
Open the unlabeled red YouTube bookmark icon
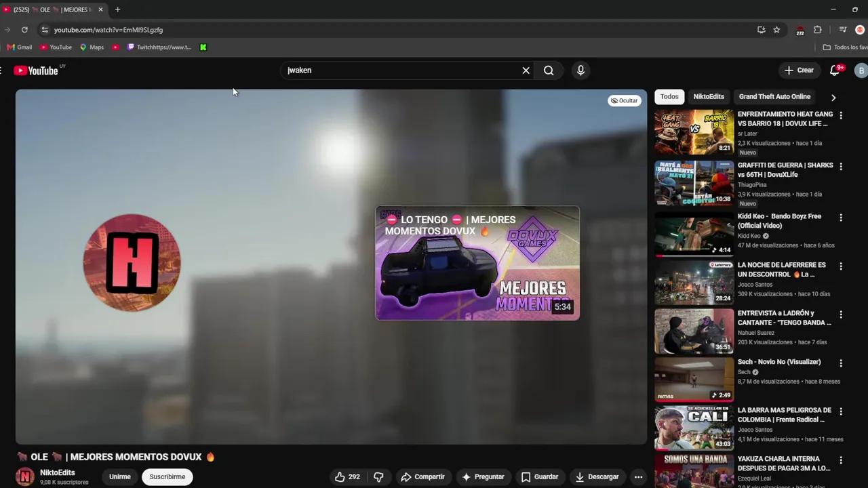click(x=116, y=47)
